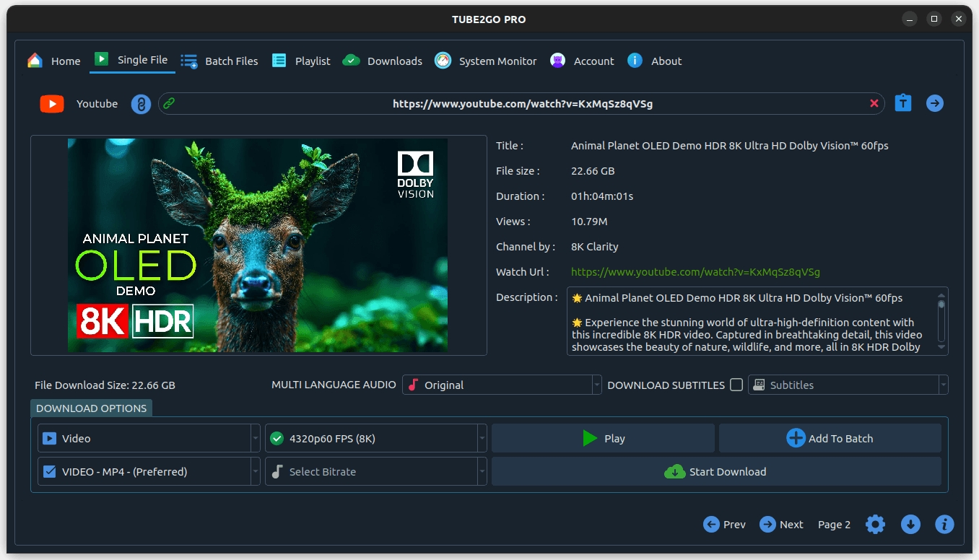
Task: Paste URL using the clipboard icon
Action: (903, 103)
